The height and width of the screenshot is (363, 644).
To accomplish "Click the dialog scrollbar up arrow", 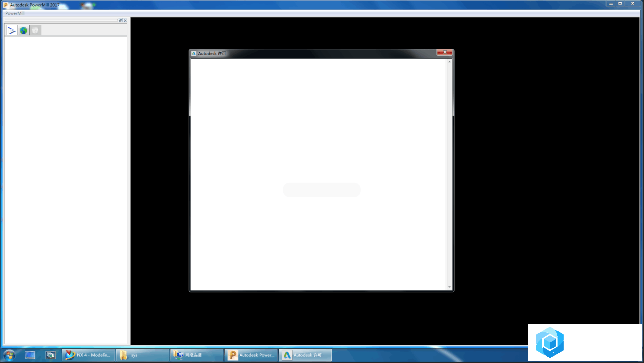I will pos(449,61).
